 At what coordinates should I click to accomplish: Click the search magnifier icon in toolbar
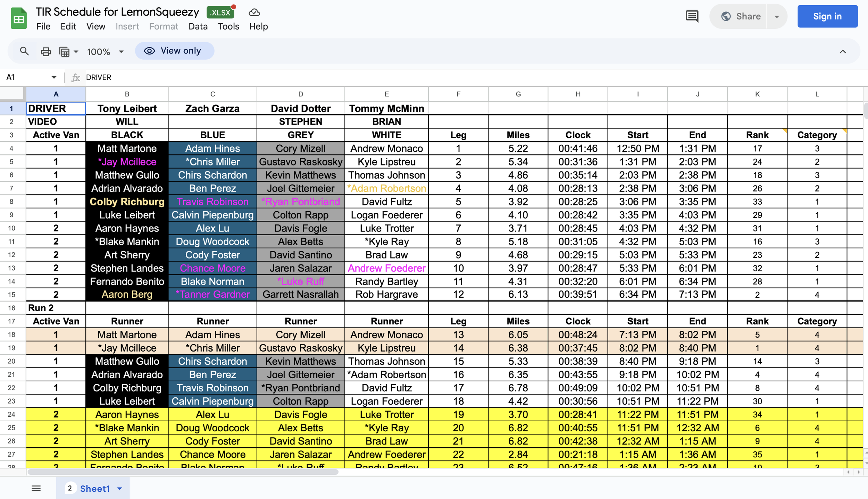point(24,51)
